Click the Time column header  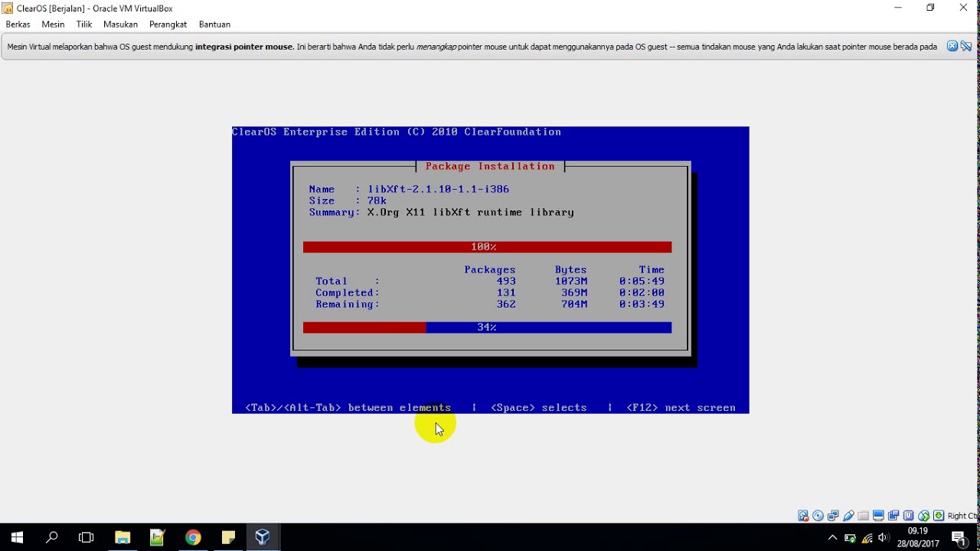coord(652,269)
